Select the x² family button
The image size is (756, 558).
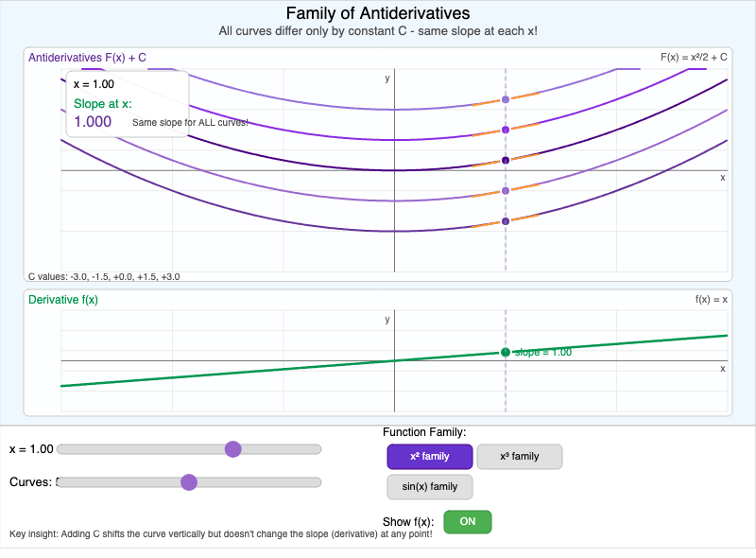click(x=429, y=456)
